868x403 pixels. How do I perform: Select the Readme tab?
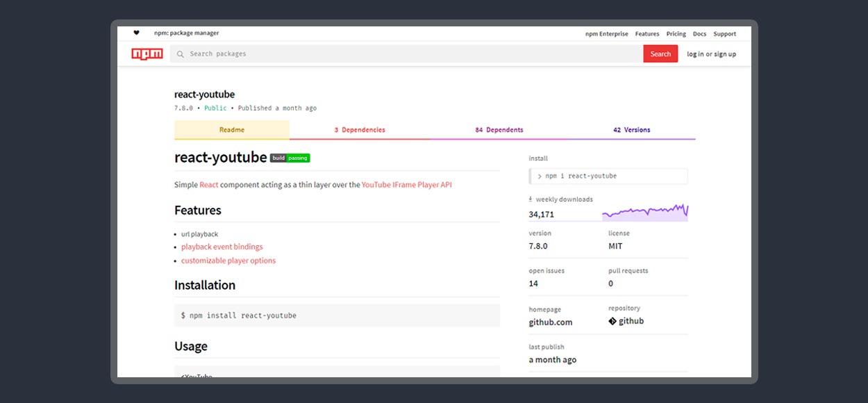tap(232, 130)
